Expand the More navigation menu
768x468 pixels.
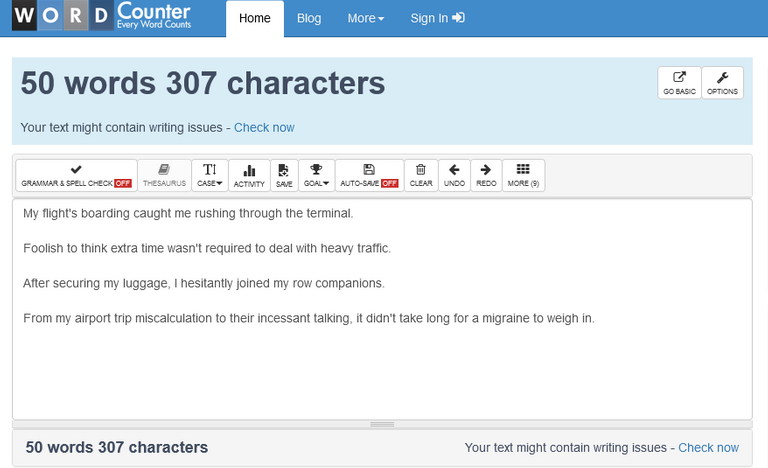click(x=365, y=19)
